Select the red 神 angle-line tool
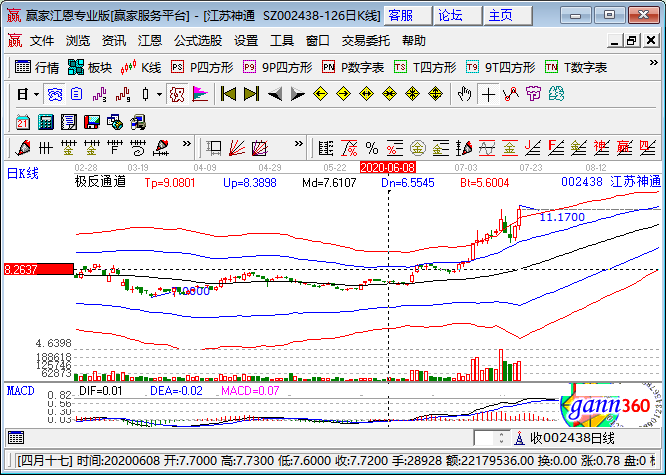This screenshot has height=475, width=666. [601, 148]
